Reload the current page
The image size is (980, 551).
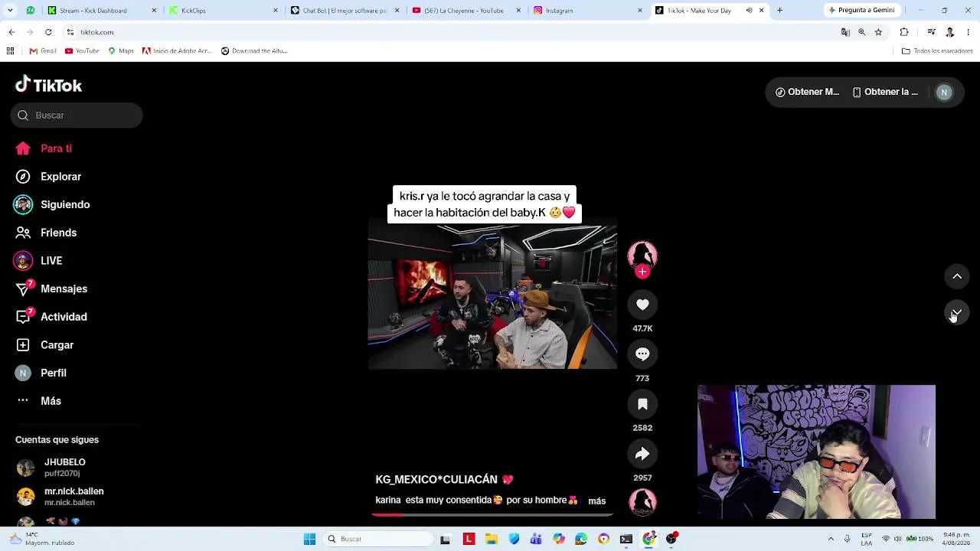point(48,32)
